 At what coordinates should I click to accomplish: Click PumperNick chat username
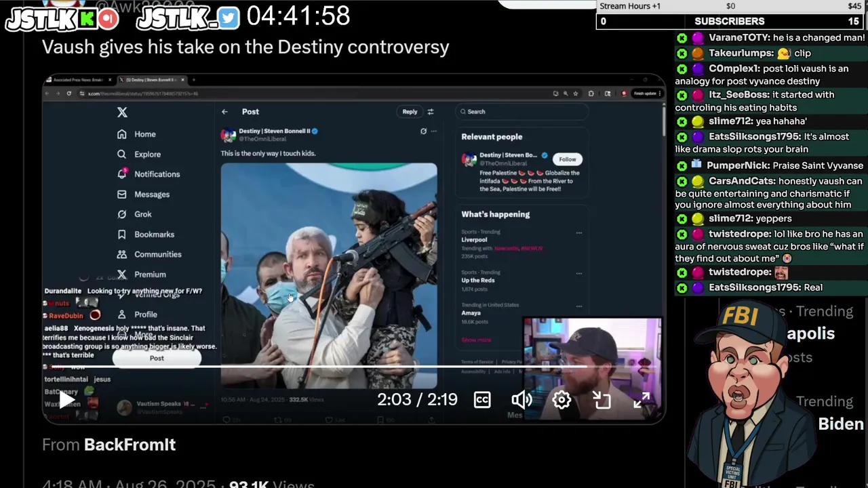738,165
